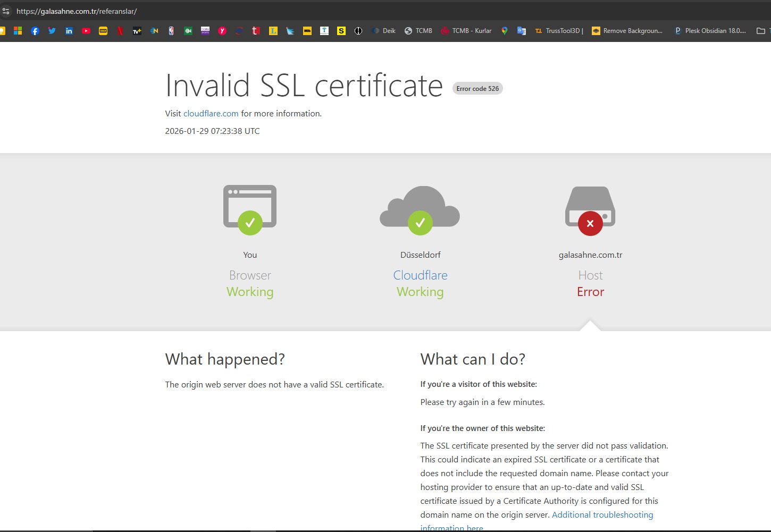This screenshot has height=532, width=771.
Task: Open the white T bookmark
Action: [324, 31]
